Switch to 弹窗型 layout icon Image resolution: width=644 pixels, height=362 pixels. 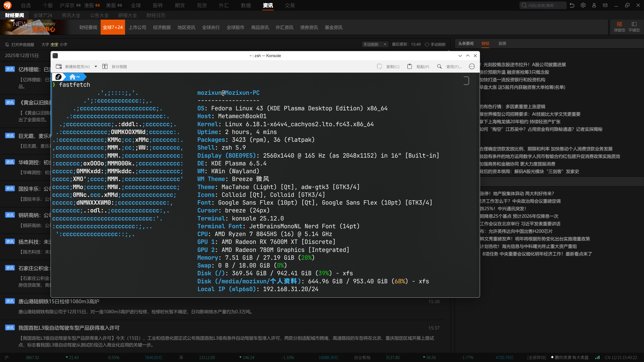click(619, 24)
